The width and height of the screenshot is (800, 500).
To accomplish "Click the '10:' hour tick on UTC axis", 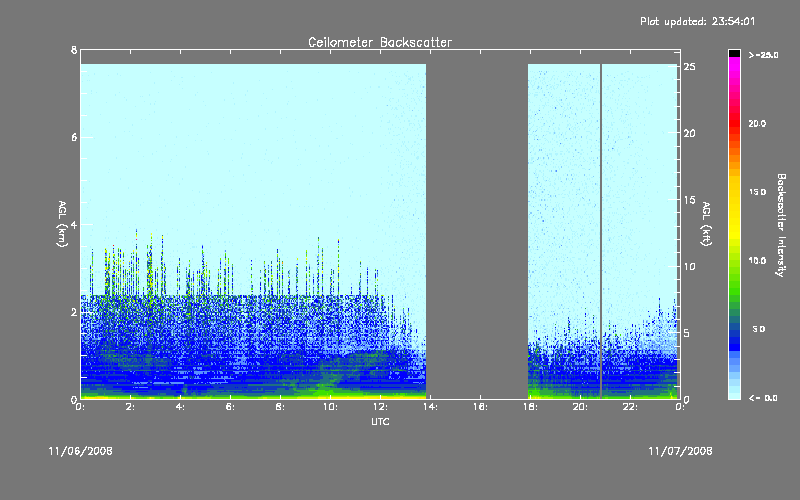I will 331,407.
